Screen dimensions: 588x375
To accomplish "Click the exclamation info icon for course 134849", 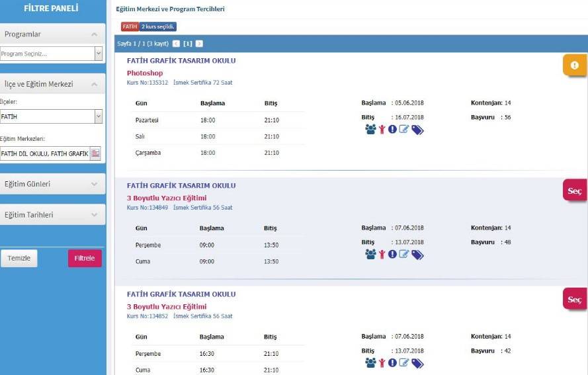I will pos(392,254).
